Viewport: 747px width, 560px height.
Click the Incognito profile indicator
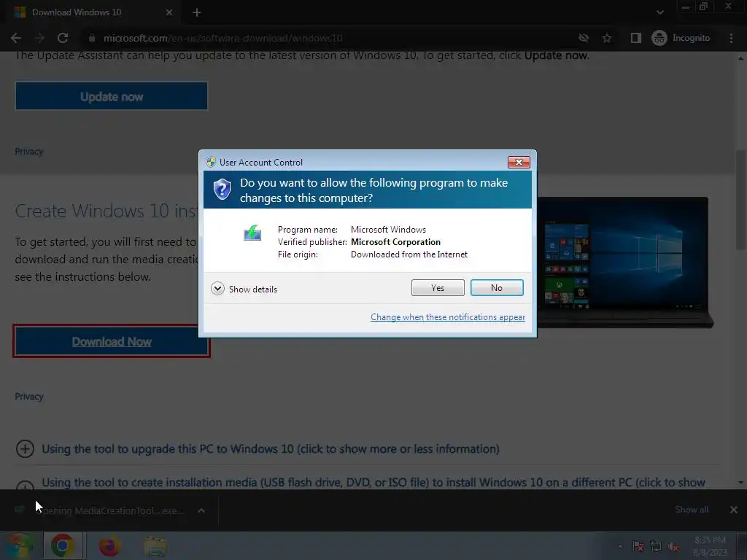681,38
